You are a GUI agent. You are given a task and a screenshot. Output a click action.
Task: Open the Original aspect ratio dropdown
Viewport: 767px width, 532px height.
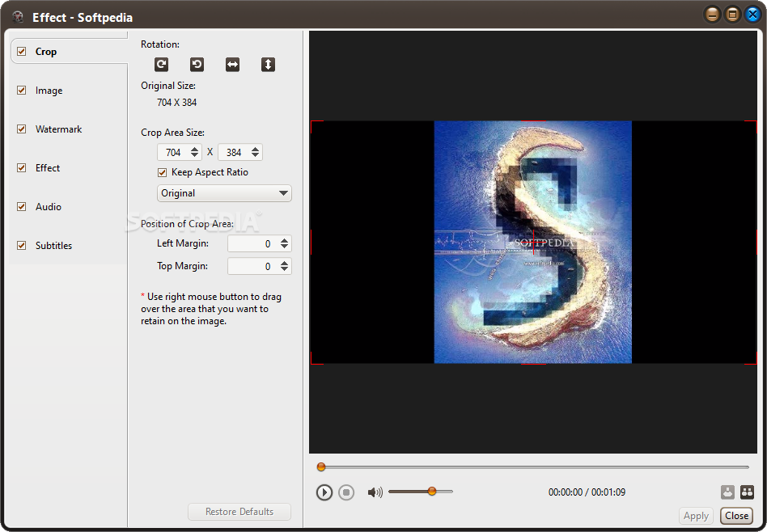pos(224,193)
